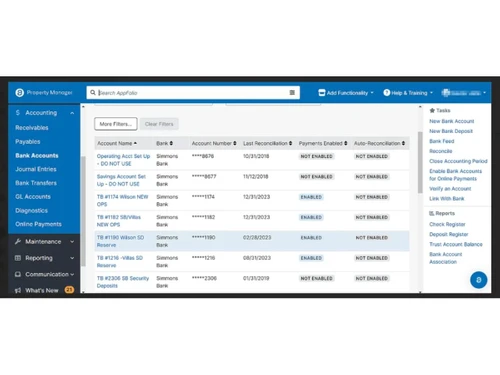This screenshot has width=500, height=375.
Task: Click the Communication inbox icon
Action: pos(18,274)
